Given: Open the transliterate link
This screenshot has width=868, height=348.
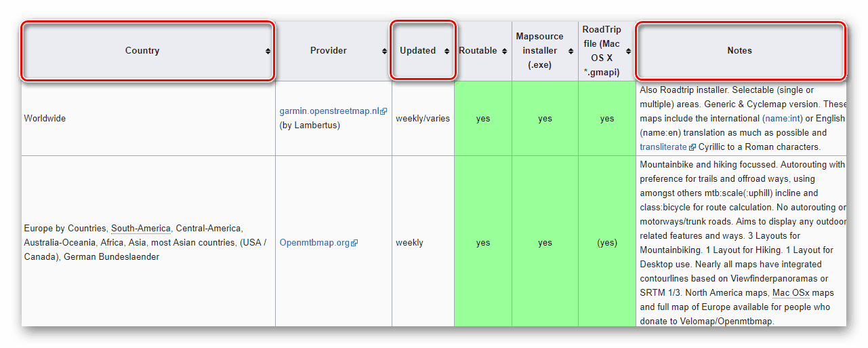Looking at the screenshot, I should [663, 147].
